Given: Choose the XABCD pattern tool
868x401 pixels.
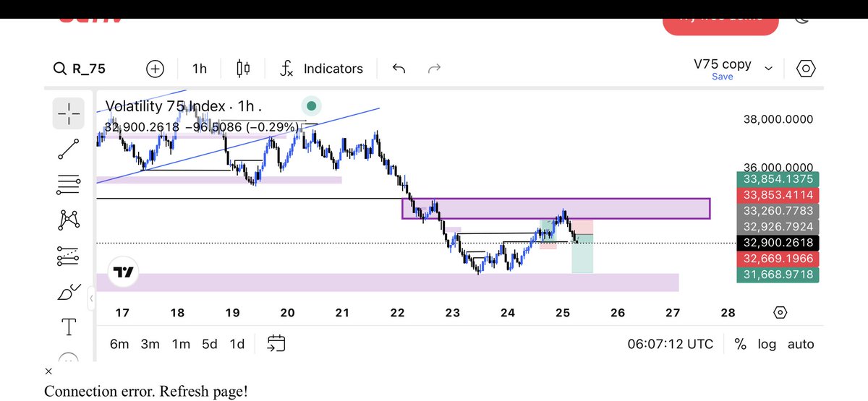Looking at the screenshot, I should pyautogui.click(x=69, y=220).
